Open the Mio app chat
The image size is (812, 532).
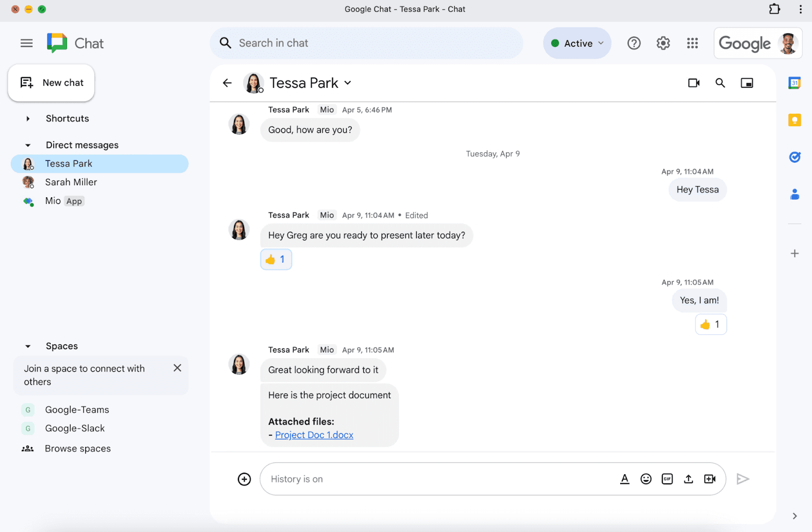point(53,201)
